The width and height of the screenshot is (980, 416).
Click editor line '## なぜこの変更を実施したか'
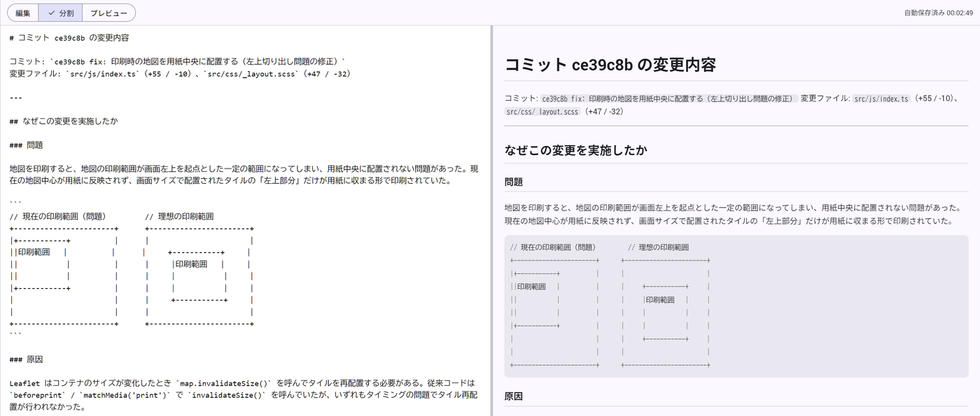point(64,121)
